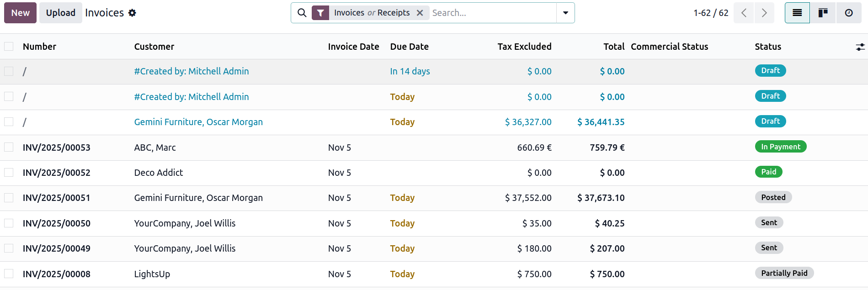Click the search magnifier icon

pos(302,13)
